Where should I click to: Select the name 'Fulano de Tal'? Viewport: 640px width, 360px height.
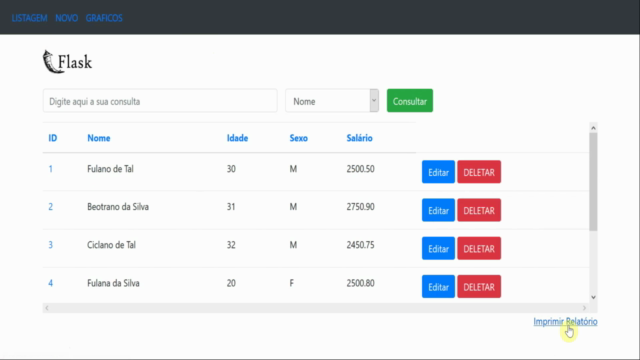[110, 169]
